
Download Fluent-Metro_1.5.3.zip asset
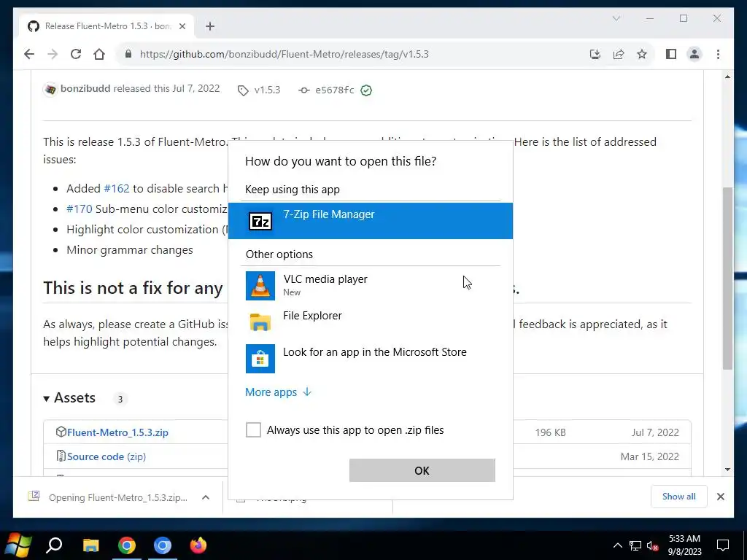pos(117,432)
